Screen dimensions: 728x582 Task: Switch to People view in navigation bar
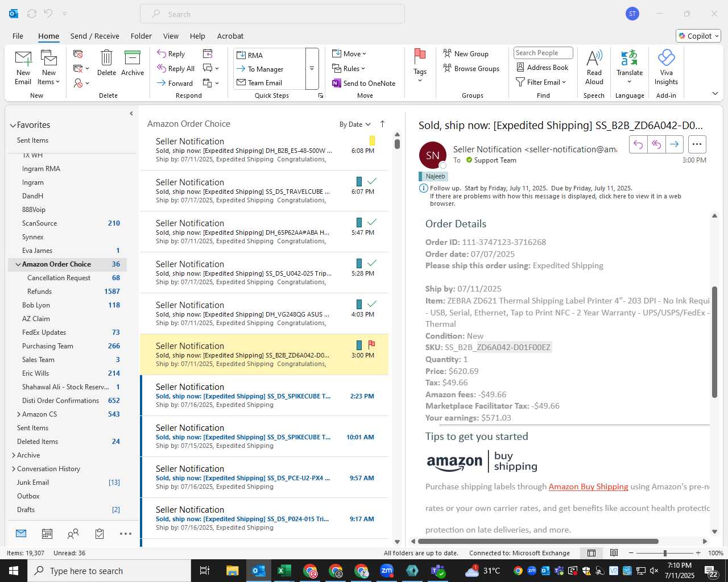73,534
